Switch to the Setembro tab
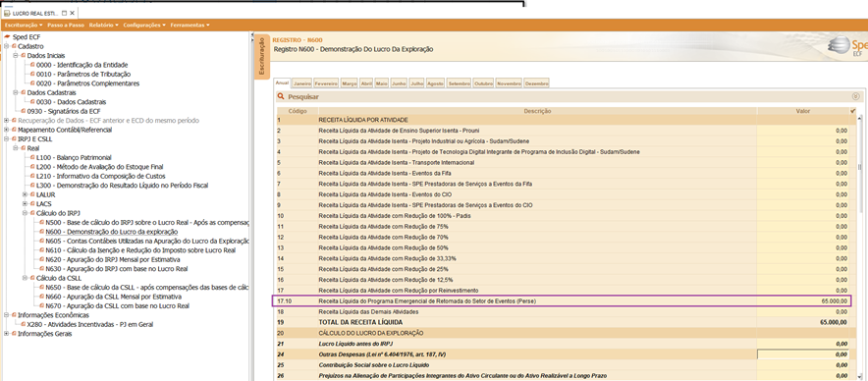Viewport: 868px width, 381px height. [459, 83]
